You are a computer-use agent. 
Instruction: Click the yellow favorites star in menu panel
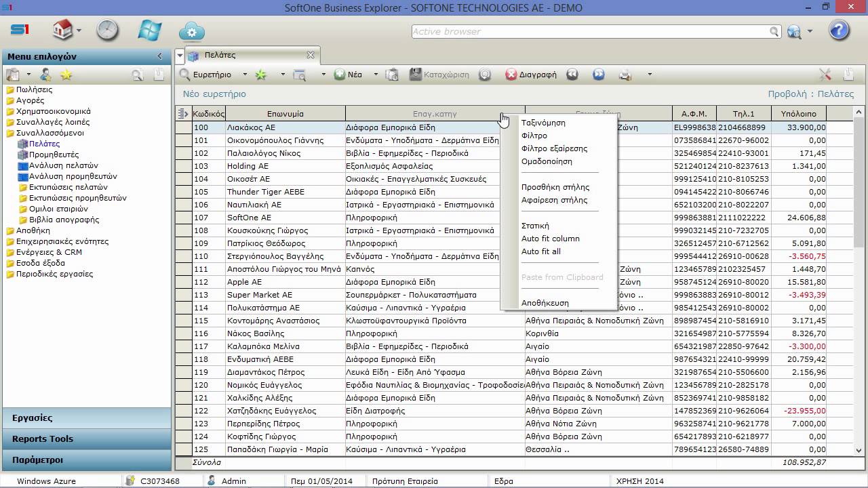[x=66, y=75]
